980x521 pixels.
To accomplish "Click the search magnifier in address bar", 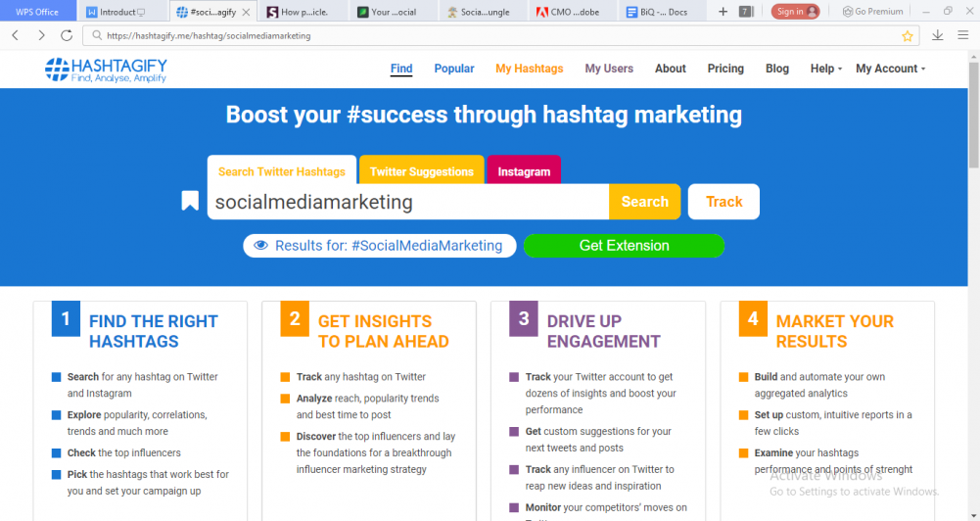I will [97, 35].
